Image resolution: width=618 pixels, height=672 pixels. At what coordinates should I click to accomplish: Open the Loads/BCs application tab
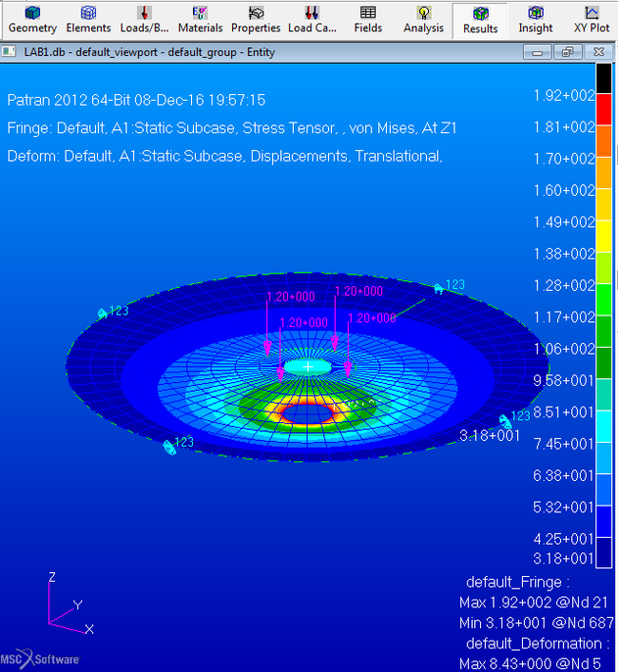tap(144, 21)
